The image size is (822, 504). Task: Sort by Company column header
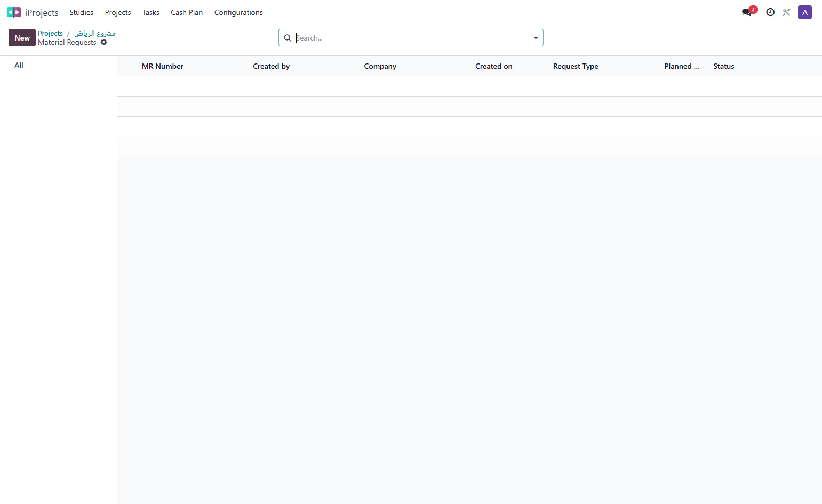coord(380,66)
